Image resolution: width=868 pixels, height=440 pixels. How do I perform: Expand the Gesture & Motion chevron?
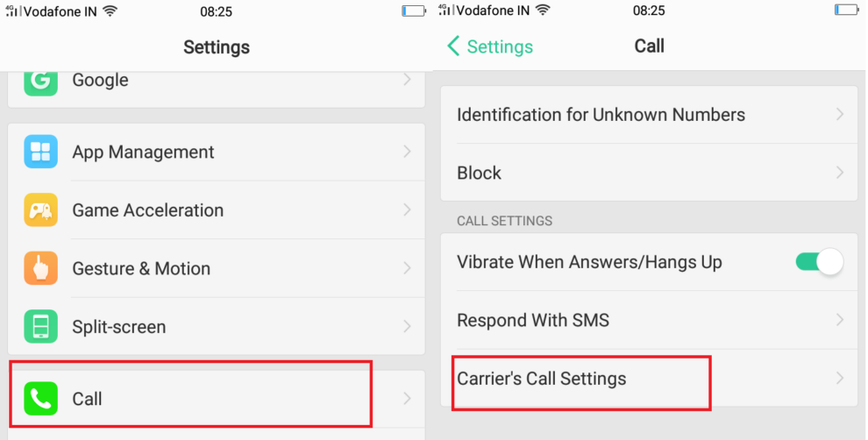407,268
